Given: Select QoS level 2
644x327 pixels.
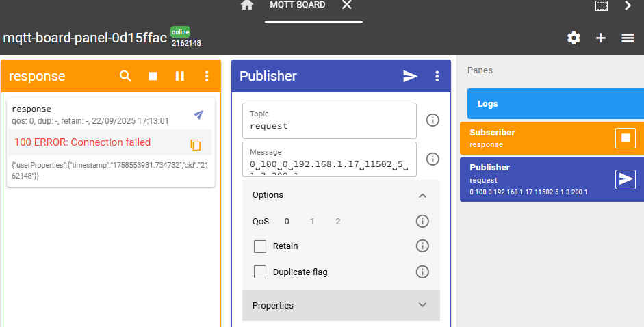Looking at the screenshot, I should point(338,221).
